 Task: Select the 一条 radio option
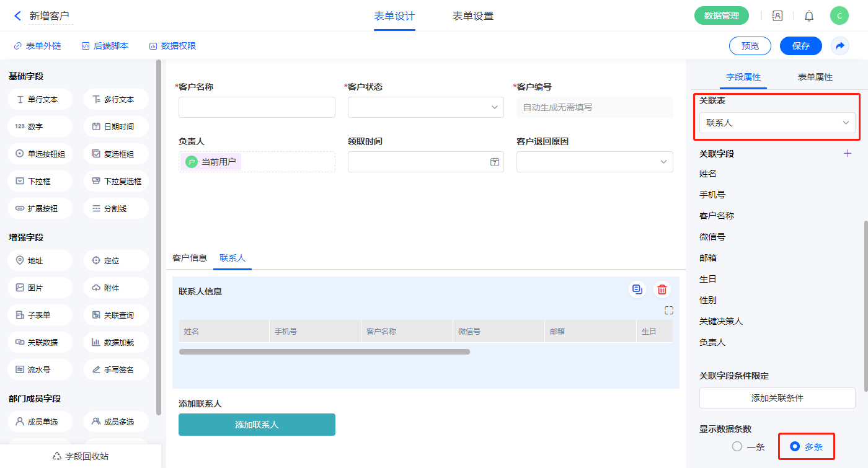coord(737,446)
